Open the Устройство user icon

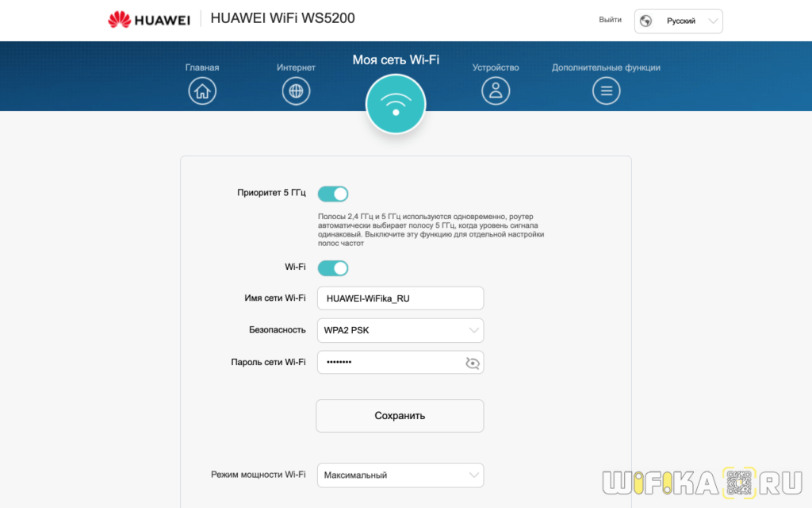click(x=496, y=90)
